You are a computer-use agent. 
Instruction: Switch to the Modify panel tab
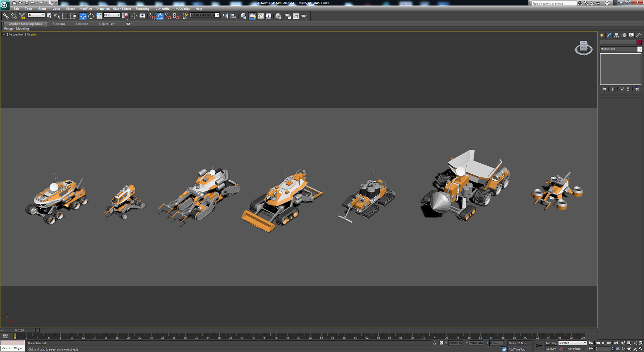point(609,35)
